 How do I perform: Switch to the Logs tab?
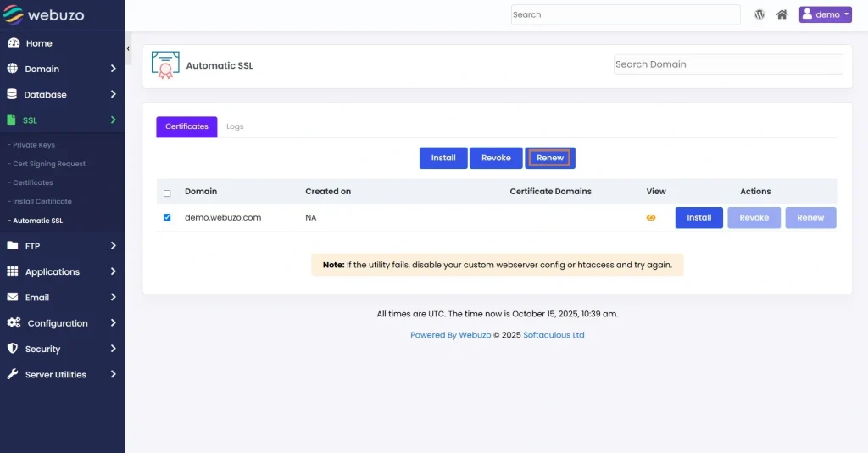(235, 126)
